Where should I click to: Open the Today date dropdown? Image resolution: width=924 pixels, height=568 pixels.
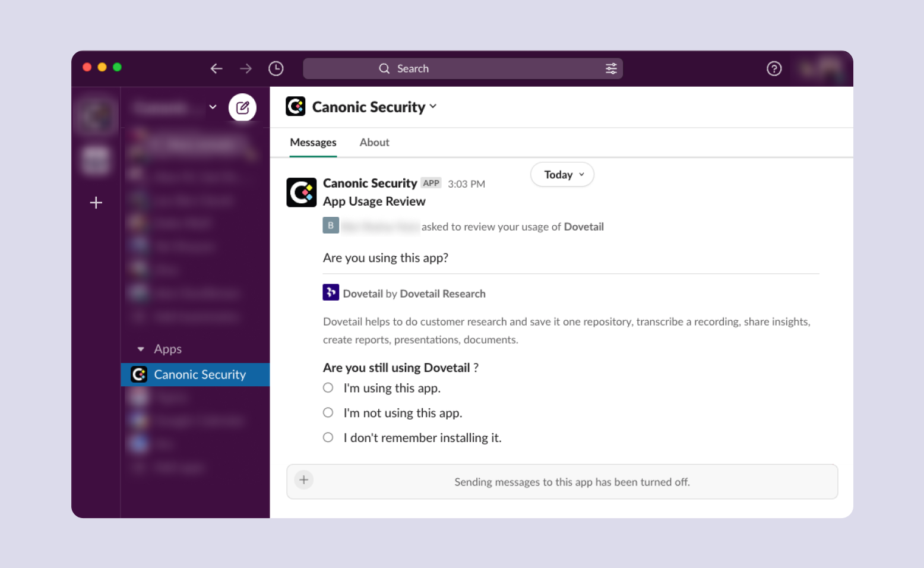point(561,174)
